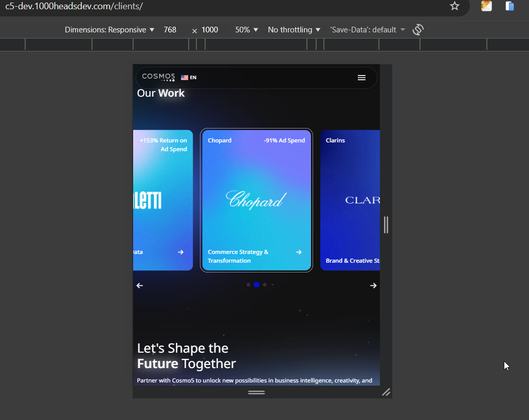Click the viewport width field showing 768
Image resolution: width=529 pixels, height=420 pixels.
pyautogui.click(x=170, y=30)
